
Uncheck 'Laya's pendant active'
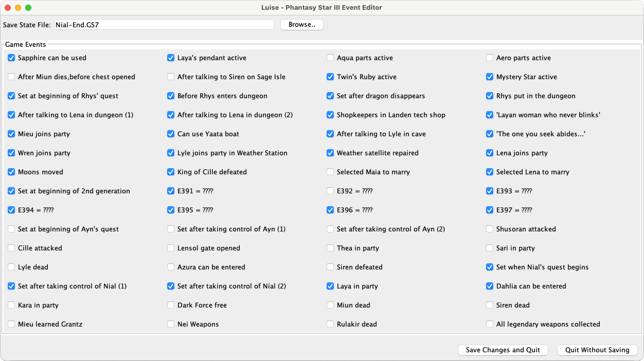[x=171, y=58]
